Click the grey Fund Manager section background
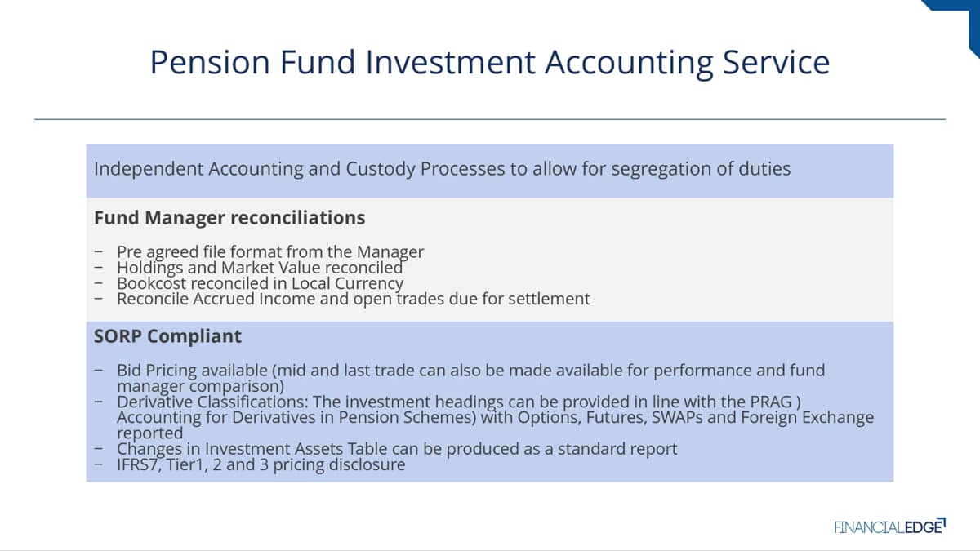 tap(490, 260)
